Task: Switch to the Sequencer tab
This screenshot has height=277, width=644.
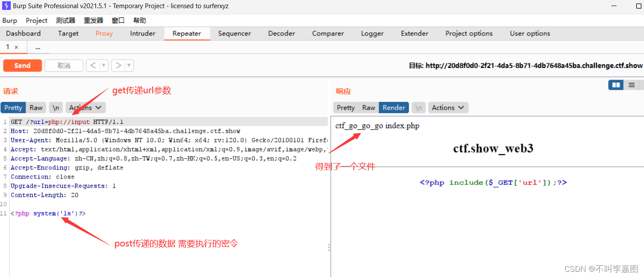Action: click(x=234, y=34)
